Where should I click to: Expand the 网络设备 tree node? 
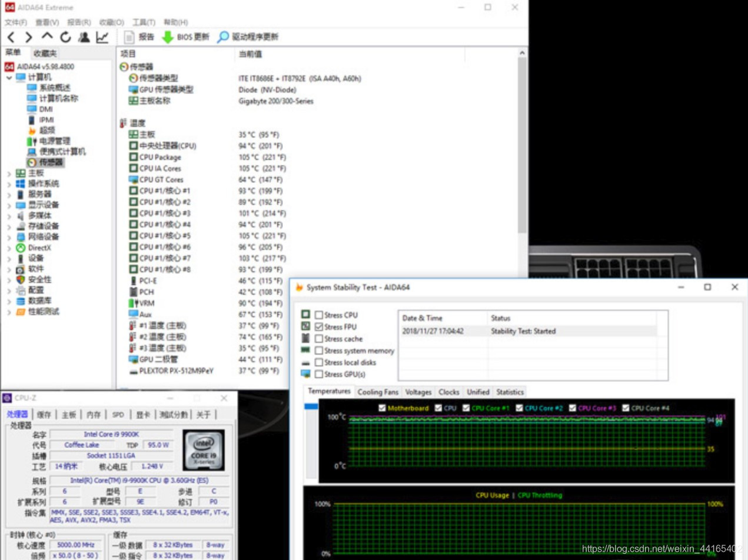pyautogui.click(x=9, y=236)
